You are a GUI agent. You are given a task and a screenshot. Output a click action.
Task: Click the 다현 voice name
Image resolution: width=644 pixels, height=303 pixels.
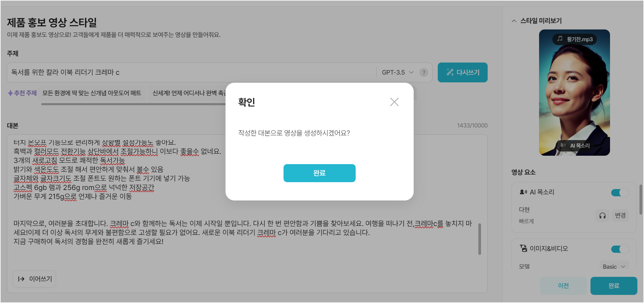[x=524, y=210]
